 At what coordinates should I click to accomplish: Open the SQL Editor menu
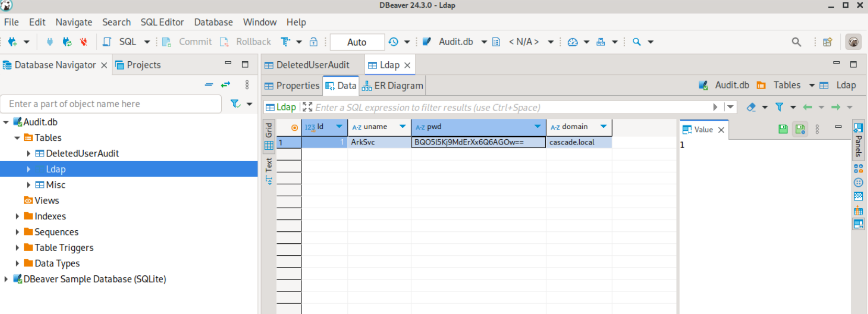(x=162, y=22)
